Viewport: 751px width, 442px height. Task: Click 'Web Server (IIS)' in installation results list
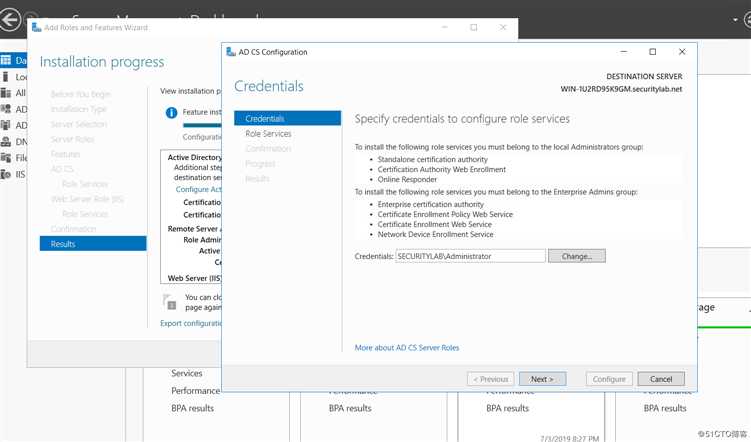[x=194, y=278]
